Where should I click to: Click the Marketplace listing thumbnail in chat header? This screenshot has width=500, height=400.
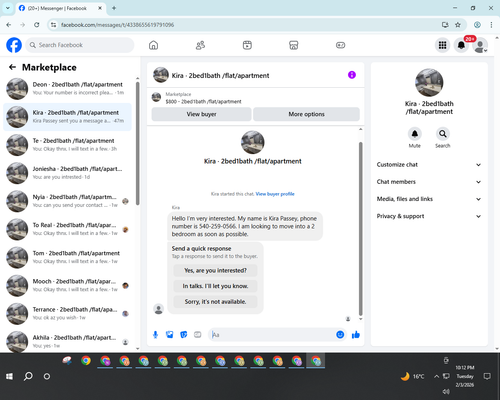(x=156, y=98)
